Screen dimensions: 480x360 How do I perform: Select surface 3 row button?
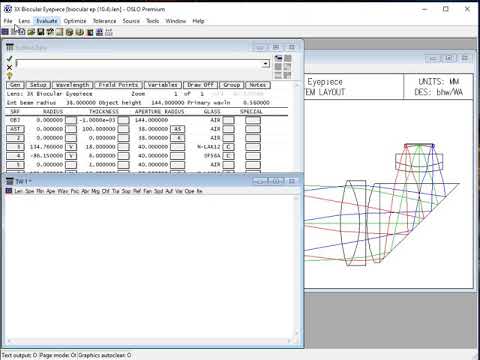coord(15,147)
